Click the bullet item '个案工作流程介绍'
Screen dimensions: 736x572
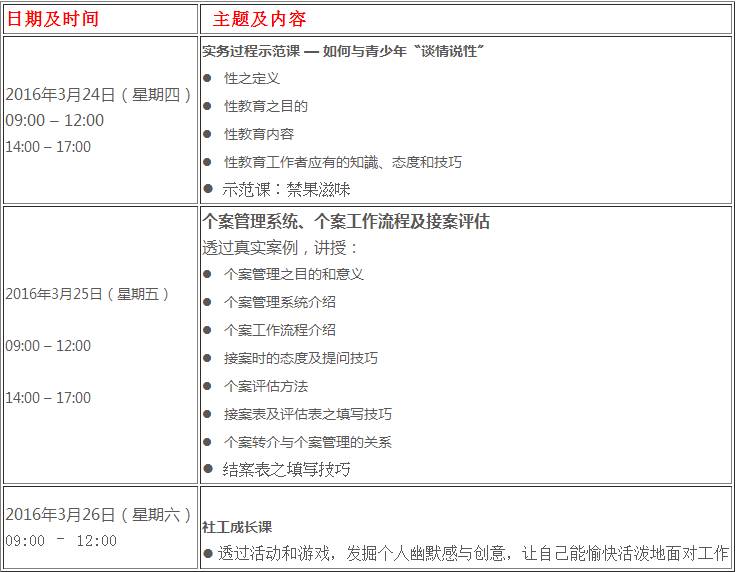[x=280, y=330]
